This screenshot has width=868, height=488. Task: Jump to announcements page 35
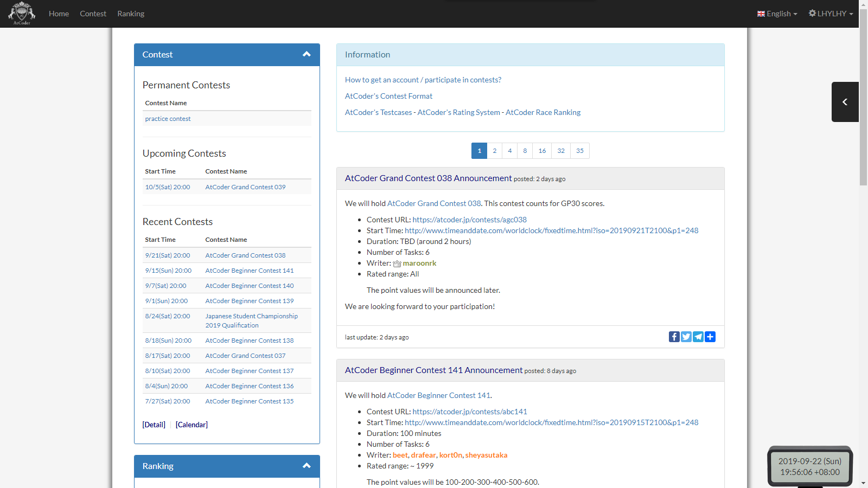[x=580, y=151]
